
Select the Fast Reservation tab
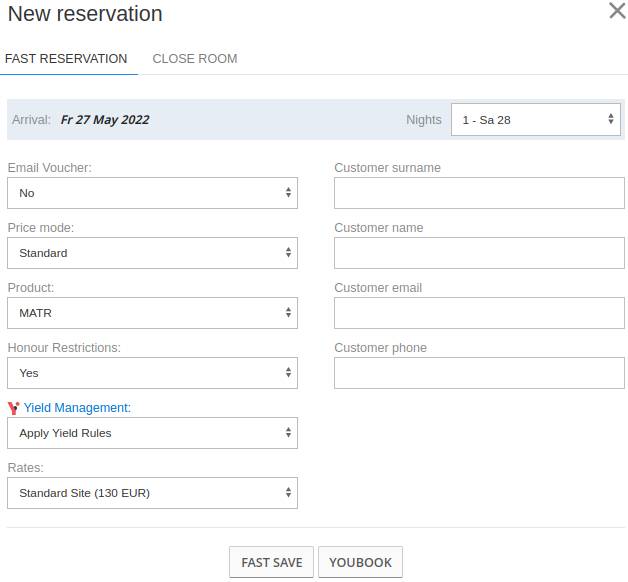pyautogui.click(x=66, y=59)
